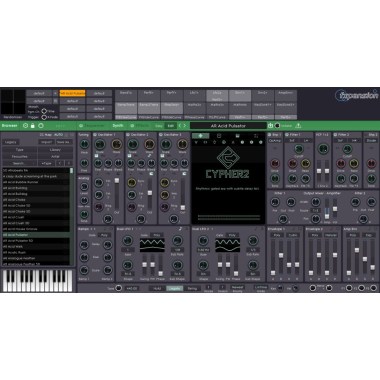This screenshot has height=380, width=380.
Task: Click Filter 1 Cutoff knob
Action: click(299, 149)
